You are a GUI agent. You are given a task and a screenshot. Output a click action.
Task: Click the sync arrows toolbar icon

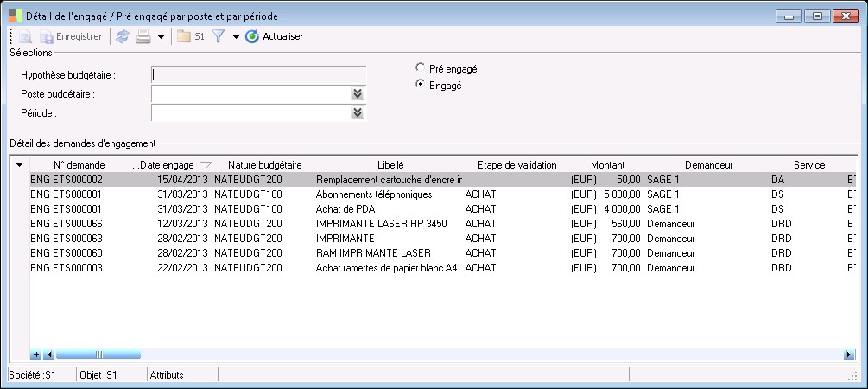pos(123,36)
